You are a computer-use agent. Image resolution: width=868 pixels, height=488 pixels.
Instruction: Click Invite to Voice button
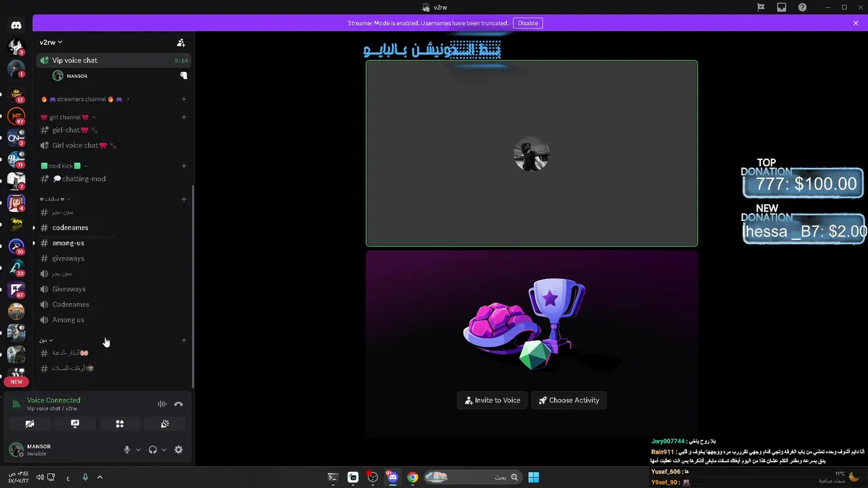click(x=492, y=400)
